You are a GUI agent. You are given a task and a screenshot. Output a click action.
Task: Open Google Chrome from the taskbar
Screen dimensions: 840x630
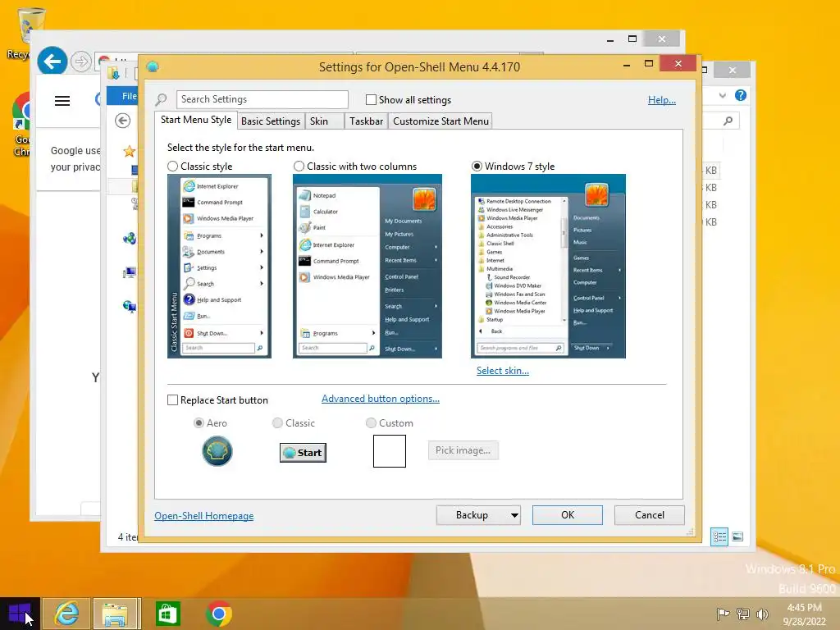point(218,614)
